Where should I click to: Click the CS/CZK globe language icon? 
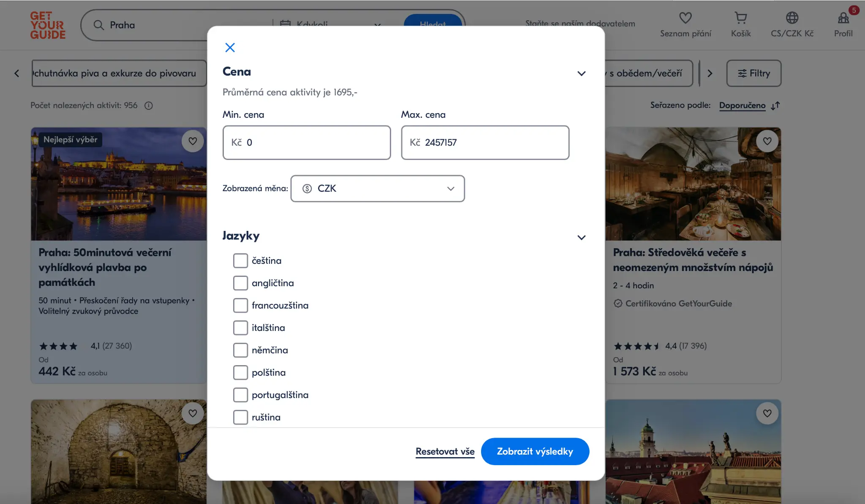[792, 18]
